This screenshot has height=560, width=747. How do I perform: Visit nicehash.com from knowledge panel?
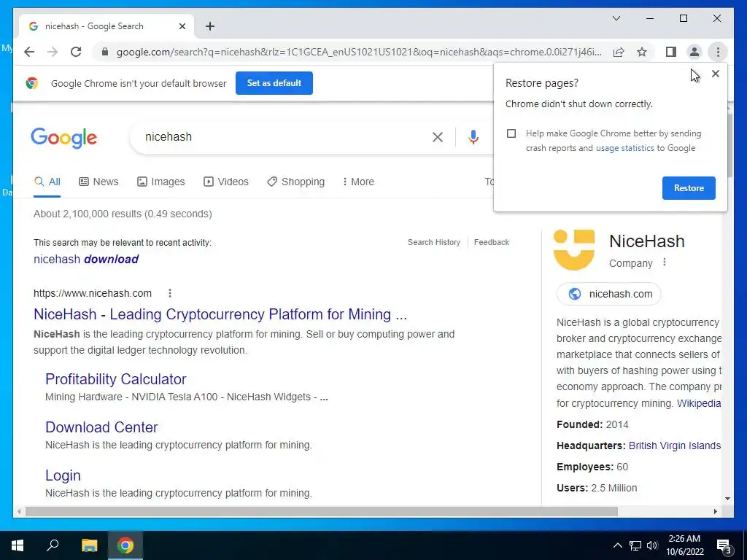tap(609, 294)
